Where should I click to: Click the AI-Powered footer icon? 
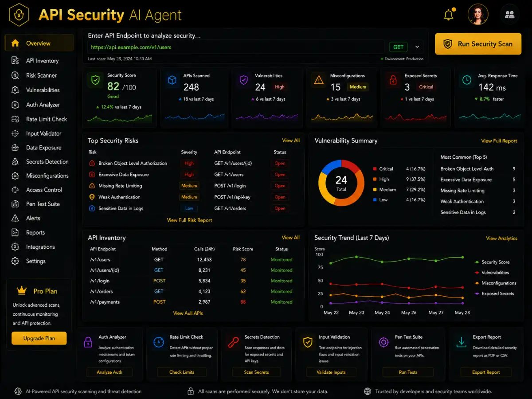pyautogui.click(x=18, y=391)
